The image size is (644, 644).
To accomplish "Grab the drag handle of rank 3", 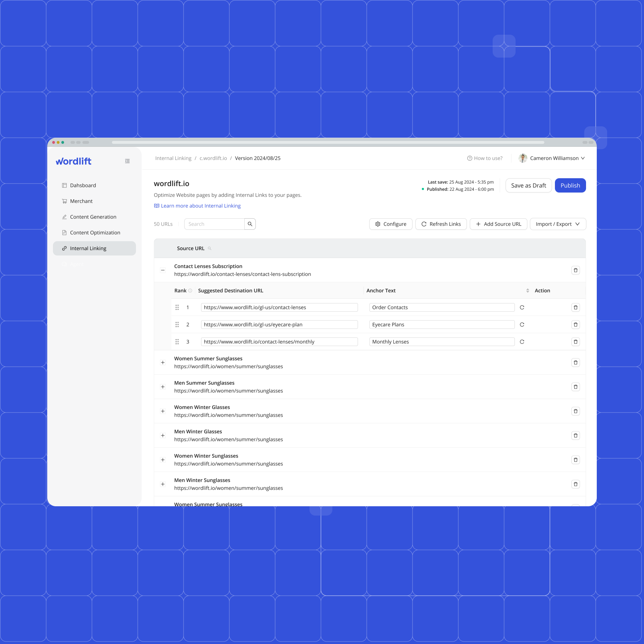I will click(177, 342).
